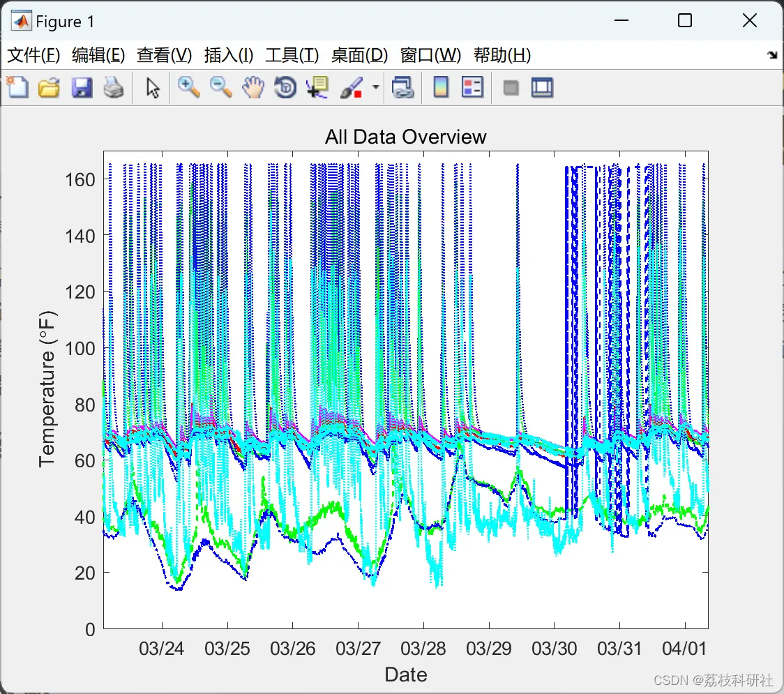The image size is (784, 694).
Task: Insert a legend using the toolbar icon
Action: 472,88
